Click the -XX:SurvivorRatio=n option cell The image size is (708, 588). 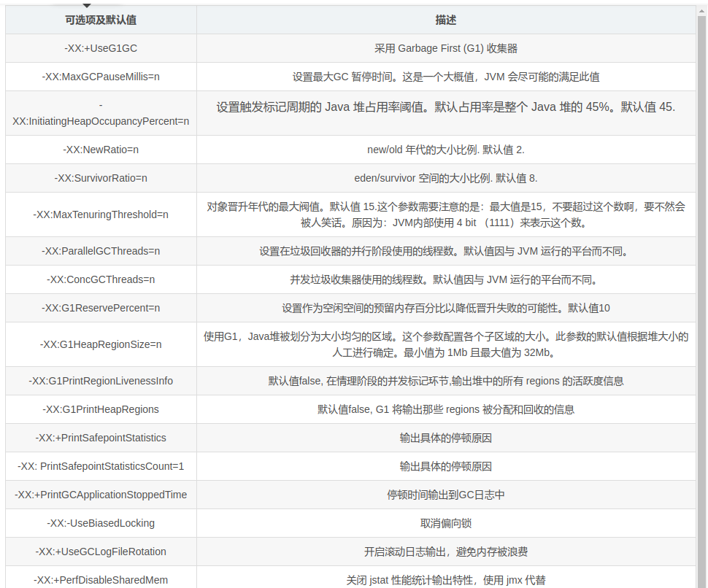pyautogui.click(x=101, y=178)
